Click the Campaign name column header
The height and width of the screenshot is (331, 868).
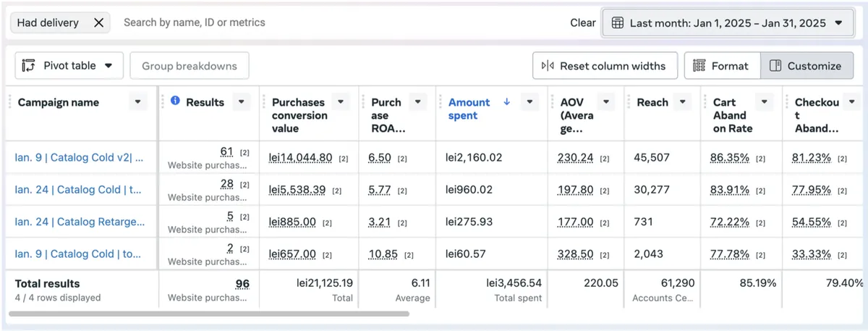click(x=59, y=102)
